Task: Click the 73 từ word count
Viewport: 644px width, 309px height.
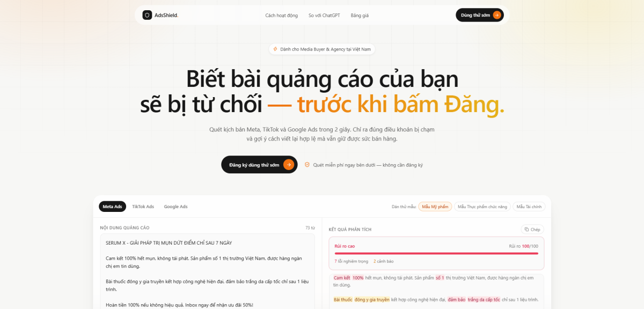Action: click(x=310, y=228)
